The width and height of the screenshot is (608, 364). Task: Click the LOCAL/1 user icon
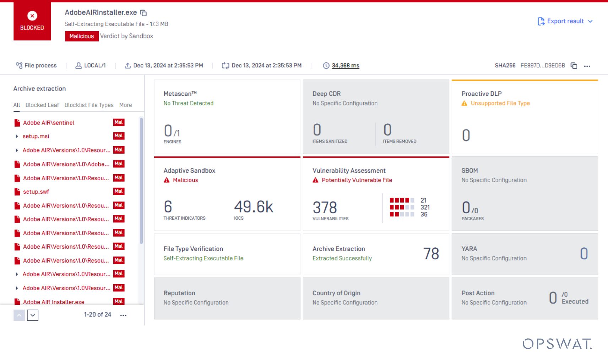(x=78, y=66)
